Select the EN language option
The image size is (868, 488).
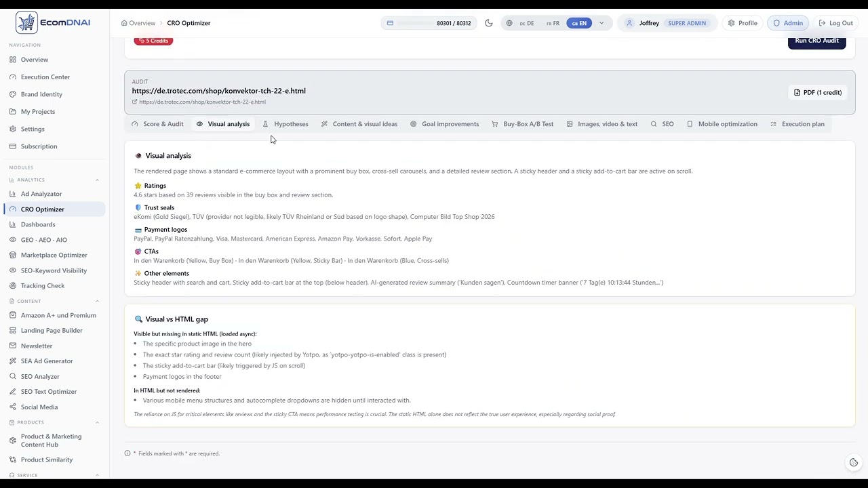[x=579, y=23]
